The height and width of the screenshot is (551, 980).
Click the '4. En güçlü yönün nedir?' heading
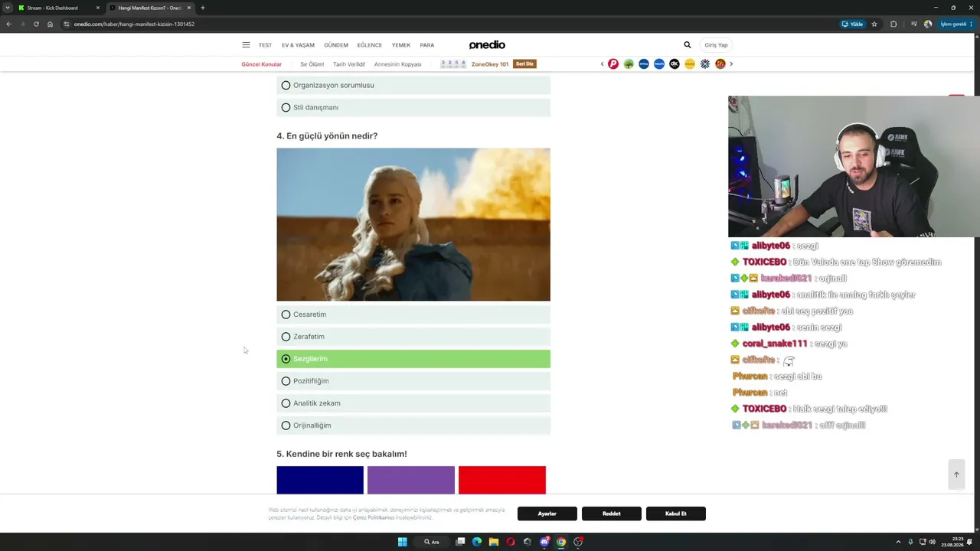point(327,136)
